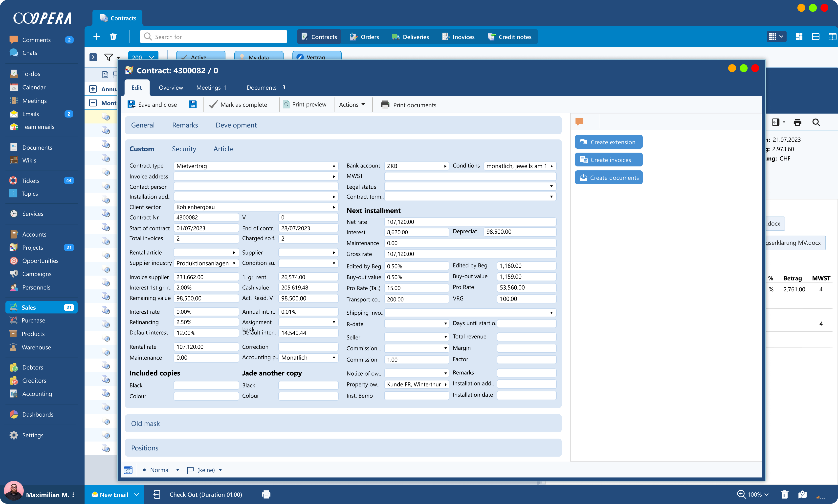
Task: Collapse the Monthly group row
Action: (x=93, y=103)
